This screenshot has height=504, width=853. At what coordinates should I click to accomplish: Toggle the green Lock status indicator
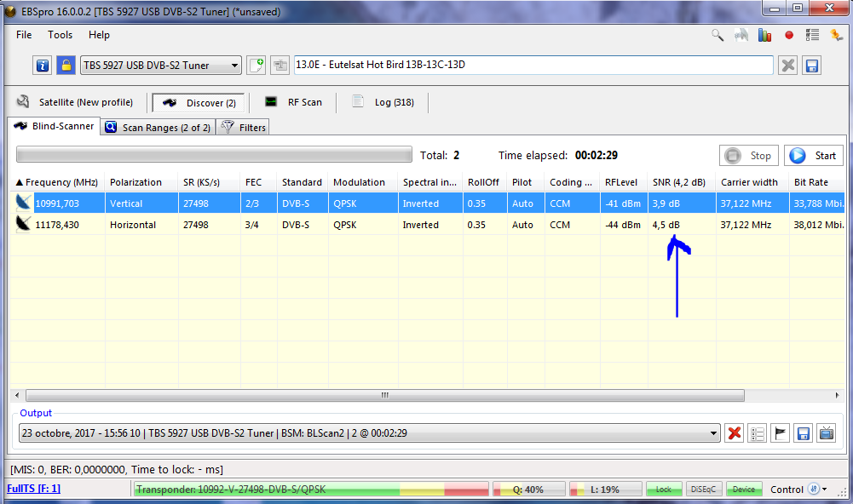click(x=663, y=490)
